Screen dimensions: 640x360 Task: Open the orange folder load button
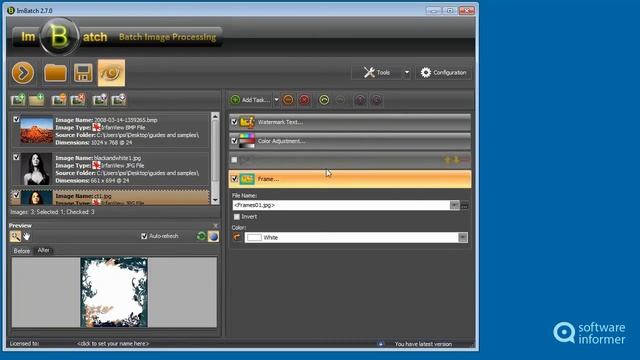pyautogui.click(x=55, y=73)
